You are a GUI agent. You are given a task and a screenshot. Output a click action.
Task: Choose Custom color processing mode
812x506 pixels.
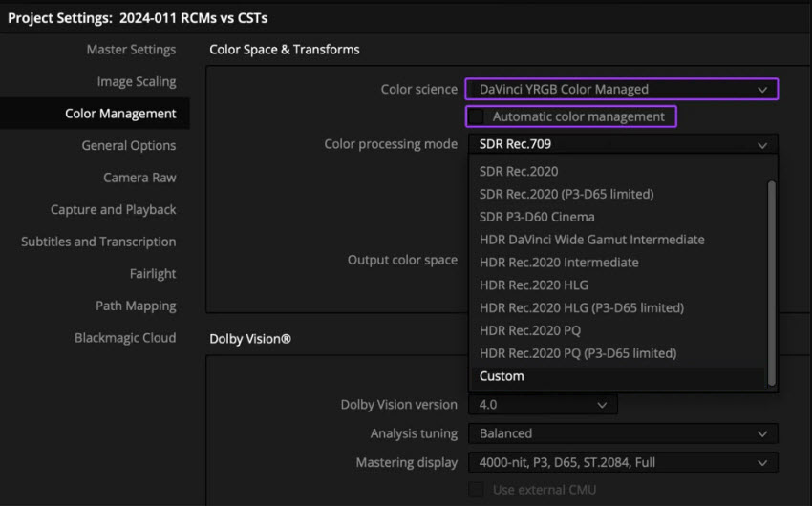point(618,376)
